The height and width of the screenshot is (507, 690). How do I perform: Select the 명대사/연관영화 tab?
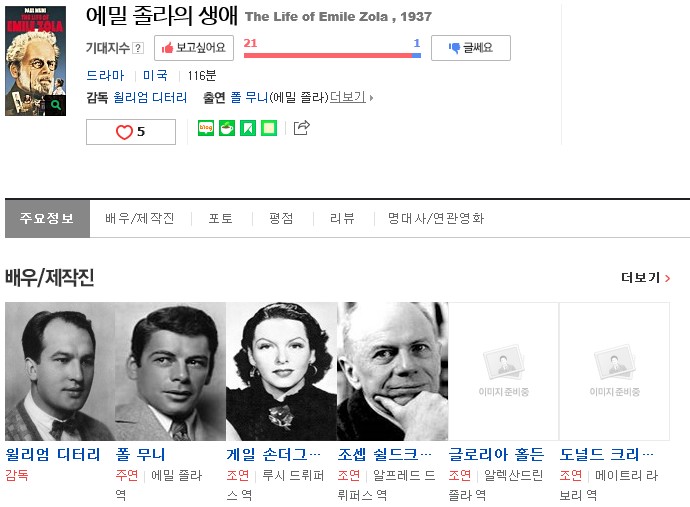(436, 218)
